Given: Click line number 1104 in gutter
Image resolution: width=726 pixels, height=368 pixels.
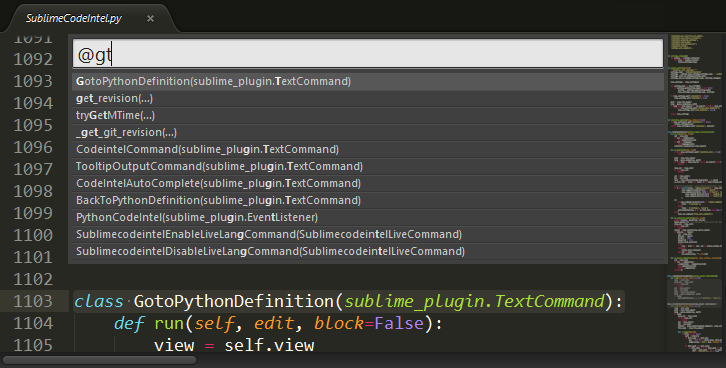Looking at the screenshot, I should tap(33, 323).
